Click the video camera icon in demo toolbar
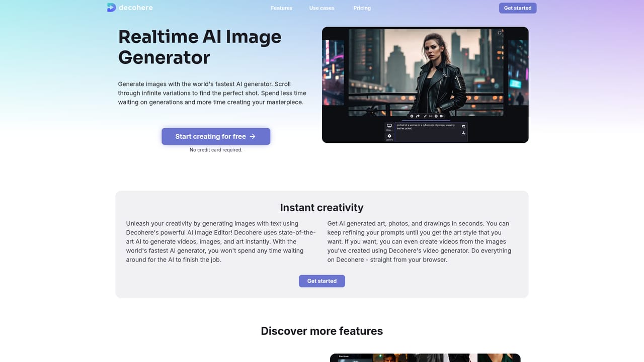The image size is (644, 362). pos(441,116)
